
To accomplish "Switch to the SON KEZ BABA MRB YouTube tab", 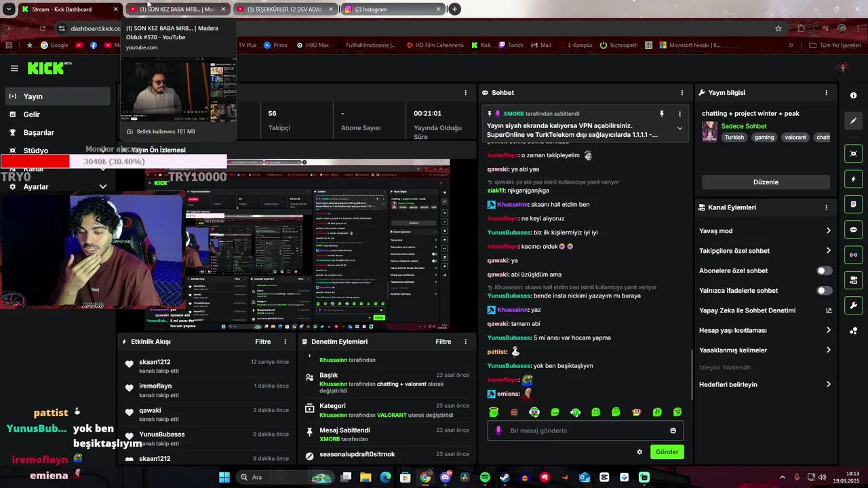I will (178, 9).
